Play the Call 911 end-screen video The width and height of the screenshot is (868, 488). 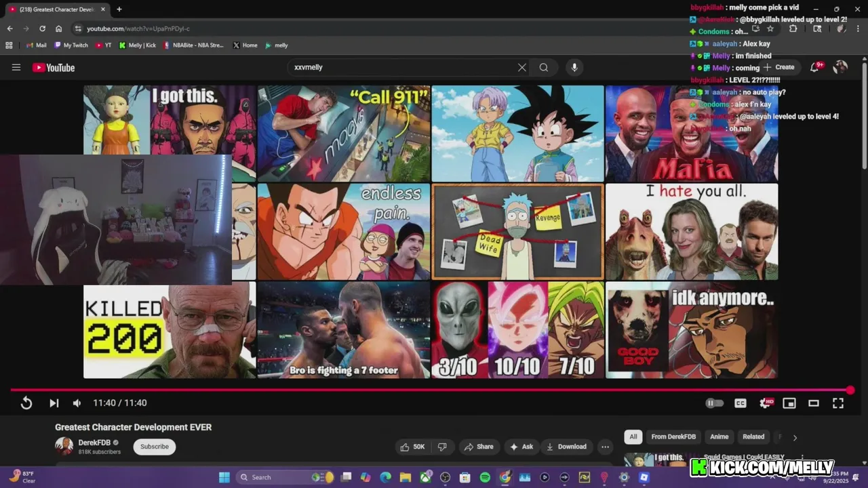(344, 134)
